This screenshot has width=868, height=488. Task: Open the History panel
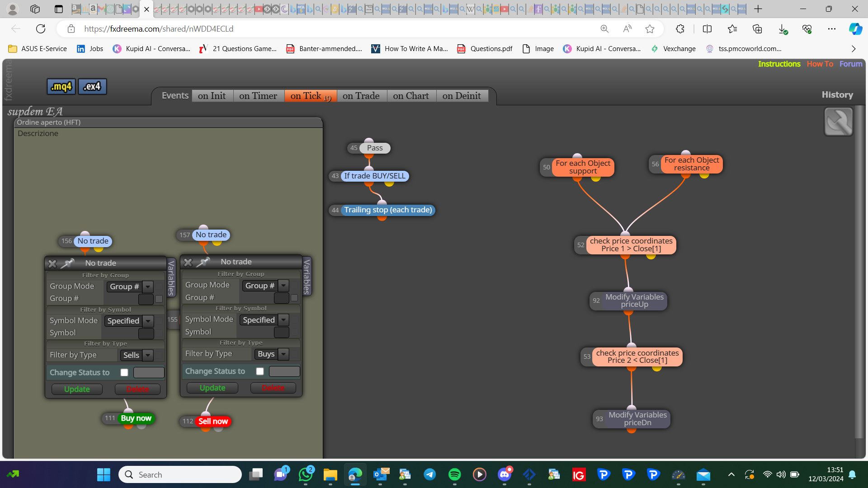(837, 95)
